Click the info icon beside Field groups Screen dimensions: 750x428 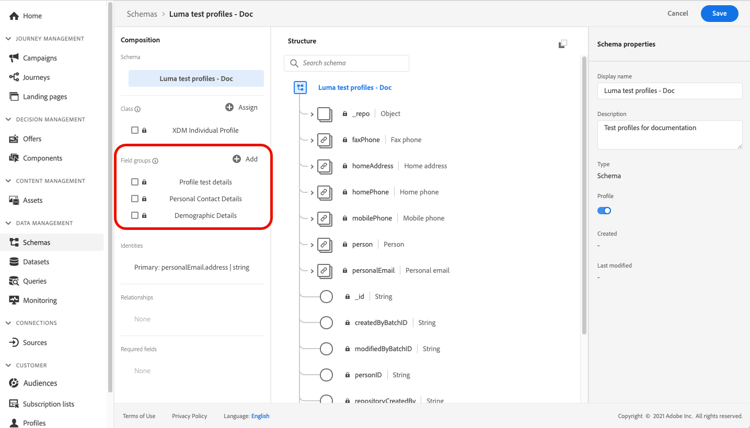155,161
